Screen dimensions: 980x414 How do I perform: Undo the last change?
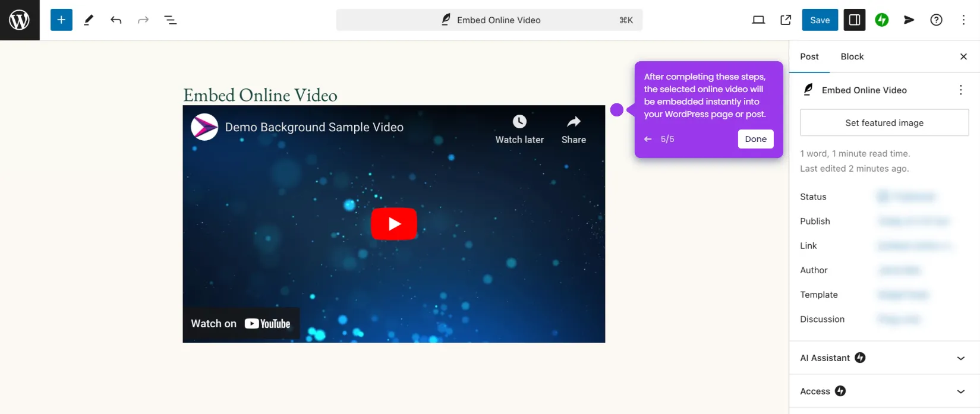point(116,20)
